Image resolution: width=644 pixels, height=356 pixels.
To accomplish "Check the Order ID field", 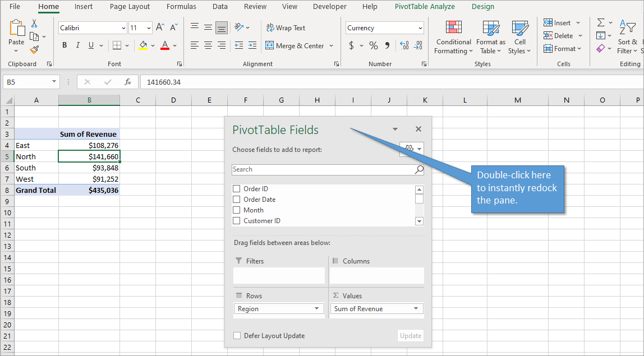I will (237, 189).
